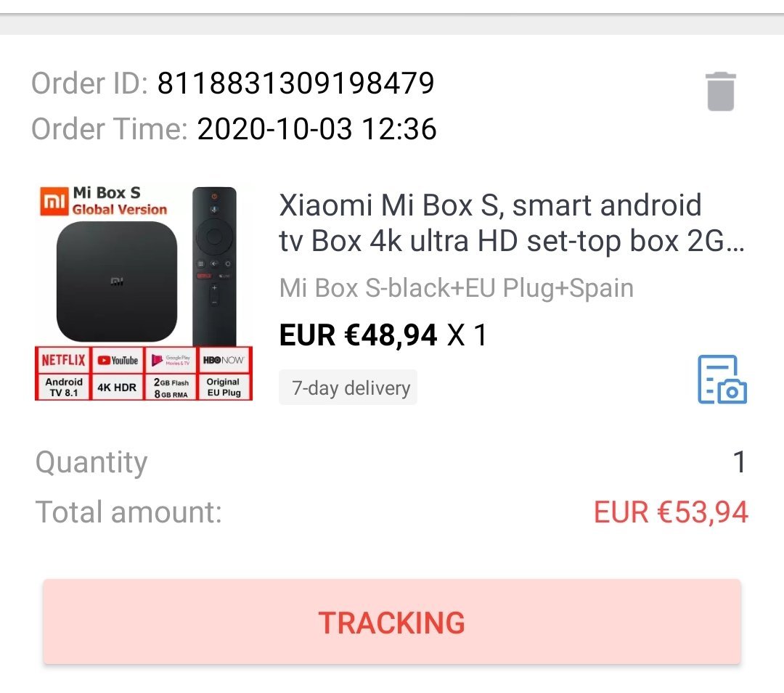Tap the Android TV 8.1 label
The image size is (784, 693).
[63, 387]
